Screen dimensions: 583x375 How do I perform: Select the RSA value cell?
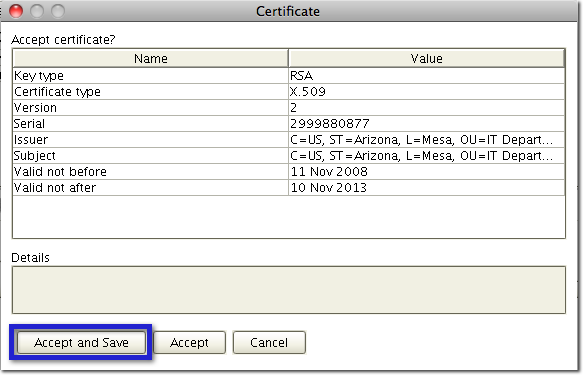point(426,76)
